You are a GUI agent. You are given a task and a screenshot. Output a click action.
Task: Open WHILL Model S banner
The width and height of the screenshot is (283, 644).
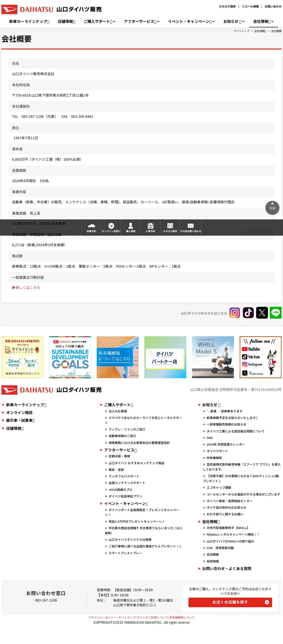pos(213,357)
